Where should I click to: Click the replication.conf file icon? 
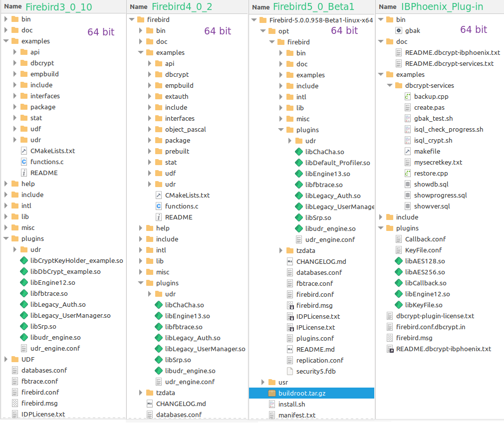[x=290, y=360]
